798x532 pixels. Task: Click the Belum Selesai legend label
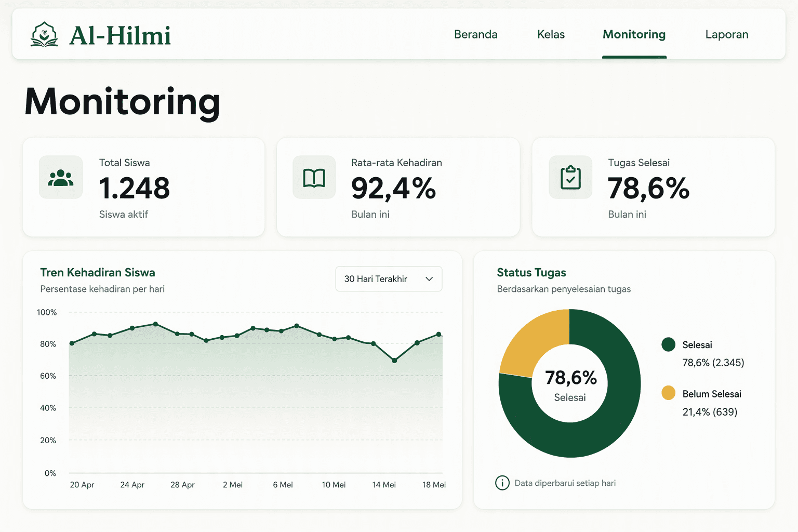(x=712, y=394)
